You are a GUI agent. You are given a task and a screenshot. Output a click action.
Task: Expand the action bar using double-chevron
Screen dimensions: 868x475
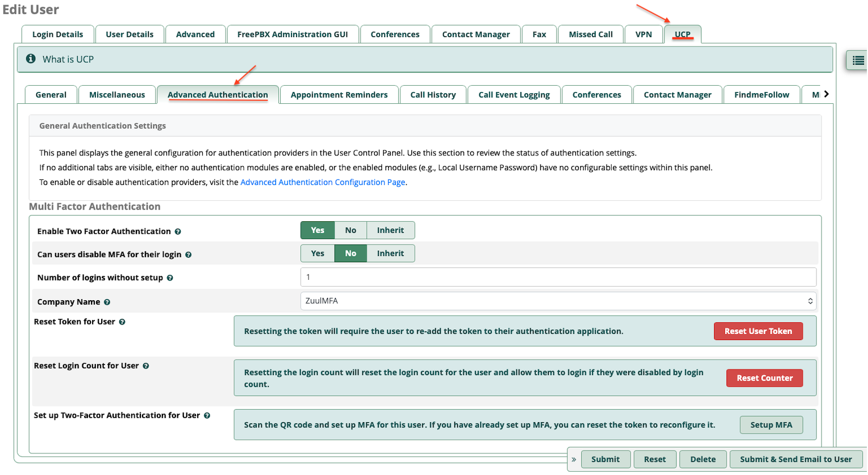point(574,460)
